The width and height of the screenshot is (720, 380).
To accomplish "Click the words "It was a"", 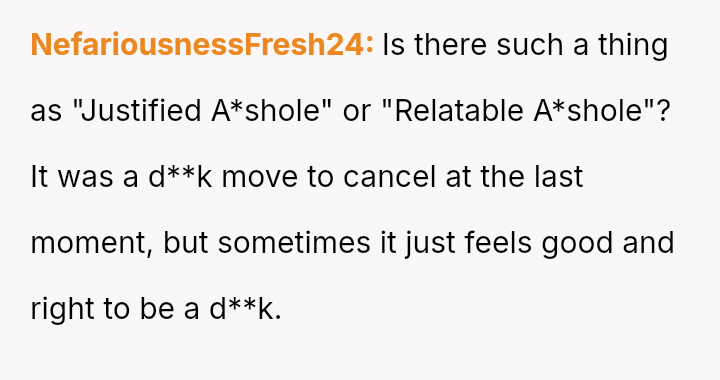I will 84,177.
